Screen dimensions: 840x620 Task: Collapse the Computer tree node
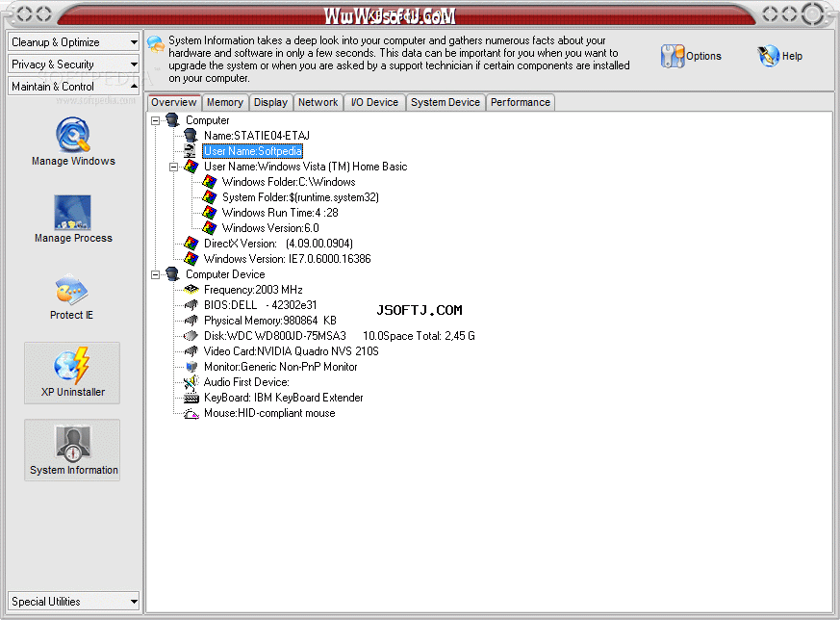pos(155,120)
